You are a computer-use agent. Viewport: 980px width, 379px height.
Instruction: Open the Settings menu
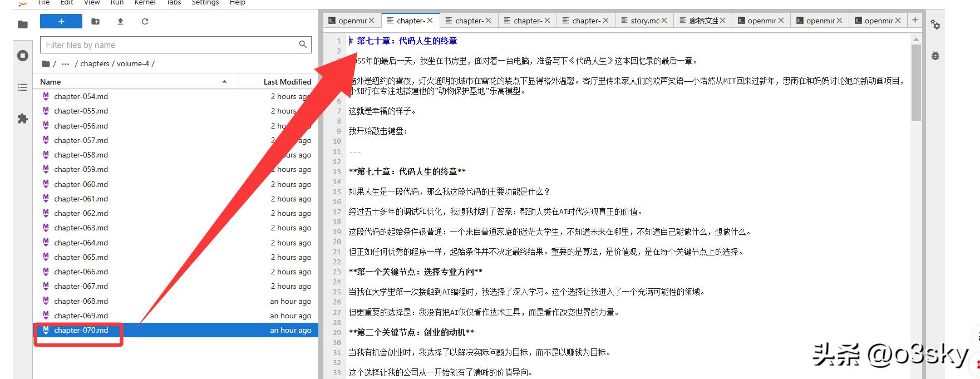coord(205,3)
